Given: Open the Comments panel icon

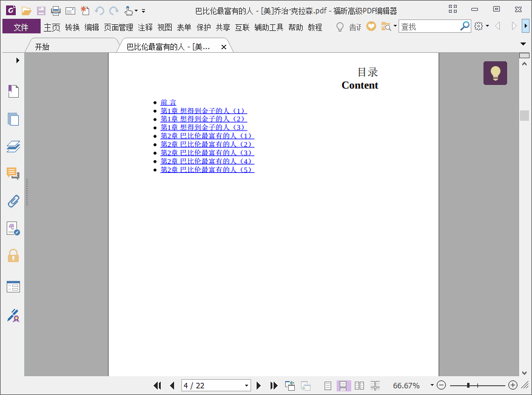Looking at the screenshot, I should 13,174.
